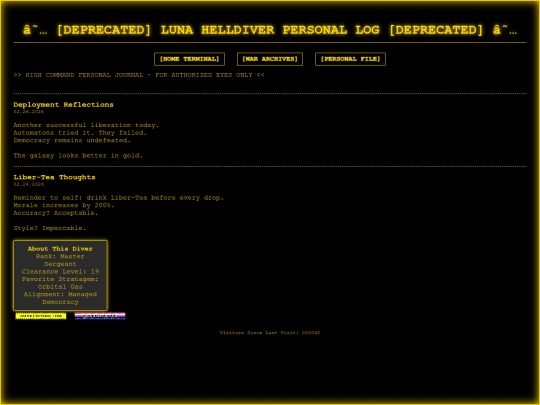
Task: Click 'Favorite Stratagem: Orbital Gas' text
Action: 60,283
